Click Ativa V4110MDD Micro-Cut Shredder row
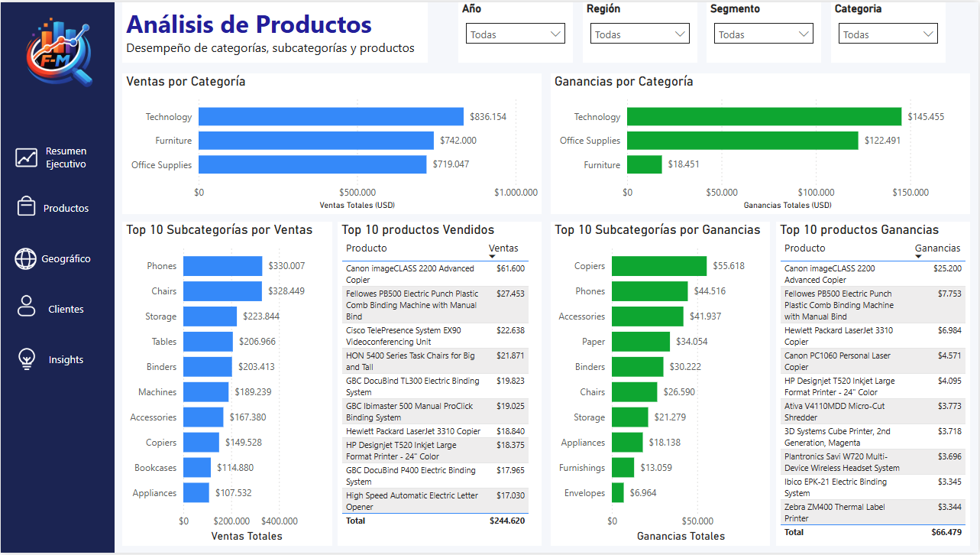 873,411
